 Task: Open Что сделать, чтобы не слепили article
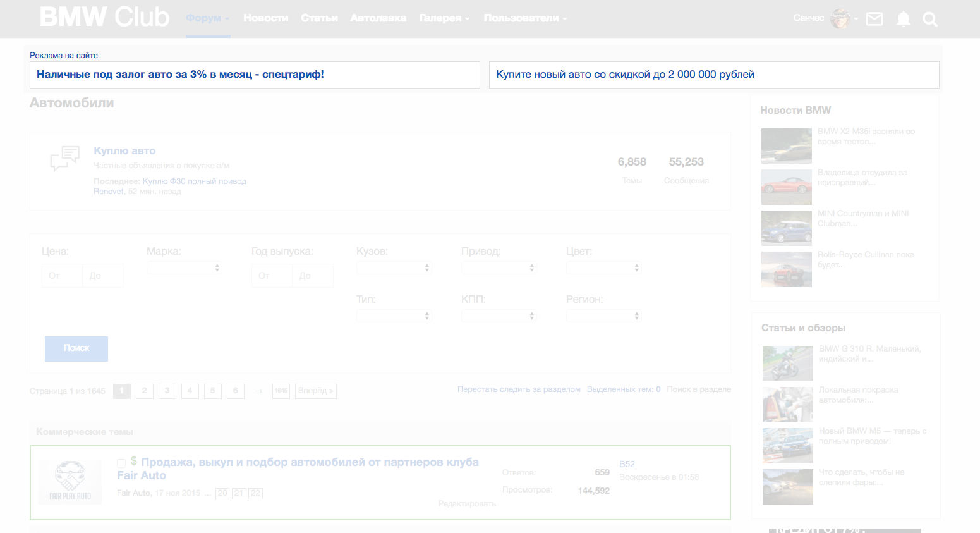pyautogui.click(x=862, y=477)
